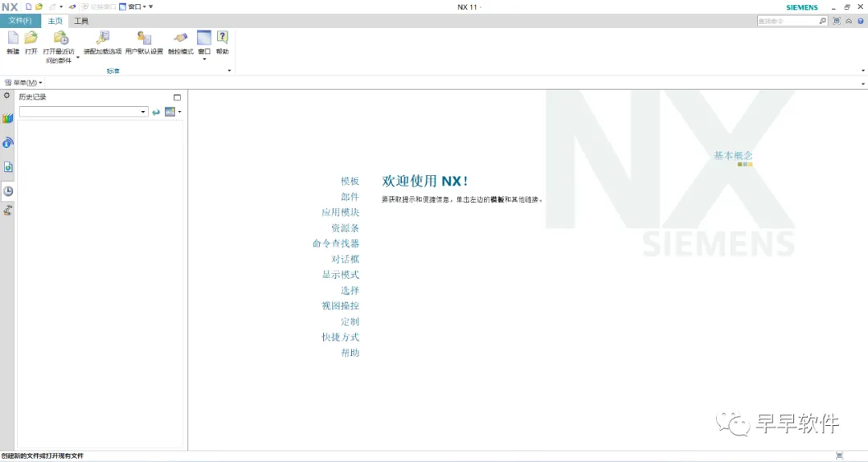
Task: Click the Resource Bar (资源条) link
Action: (346, 228)
